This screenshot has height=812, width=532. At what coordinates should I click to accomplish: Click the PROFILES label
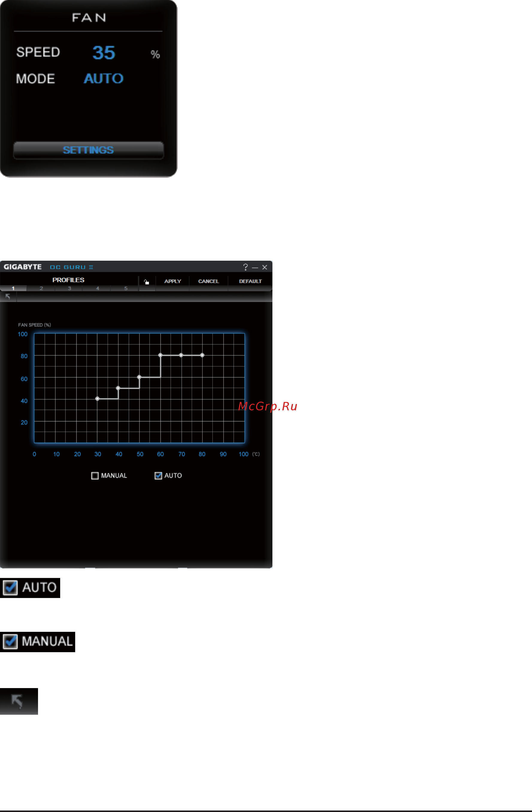[x=68, y=280]
